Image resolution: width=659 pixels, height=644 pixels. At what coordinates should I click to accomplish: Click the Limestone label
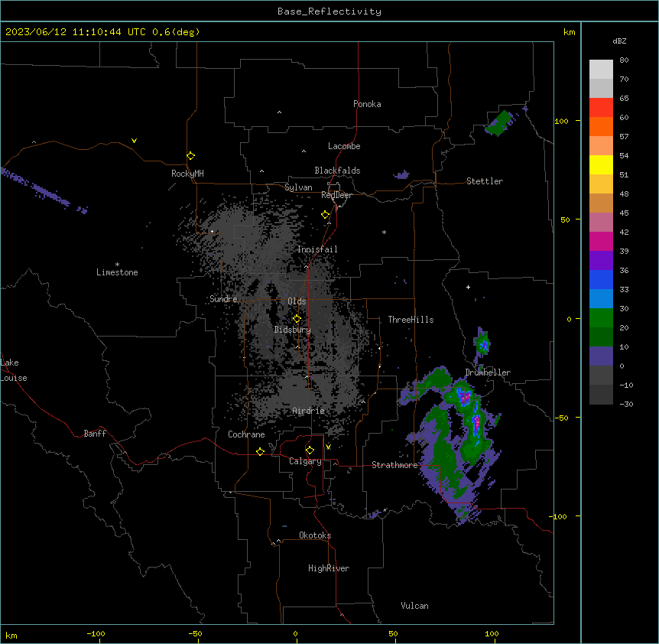point(117,272)
